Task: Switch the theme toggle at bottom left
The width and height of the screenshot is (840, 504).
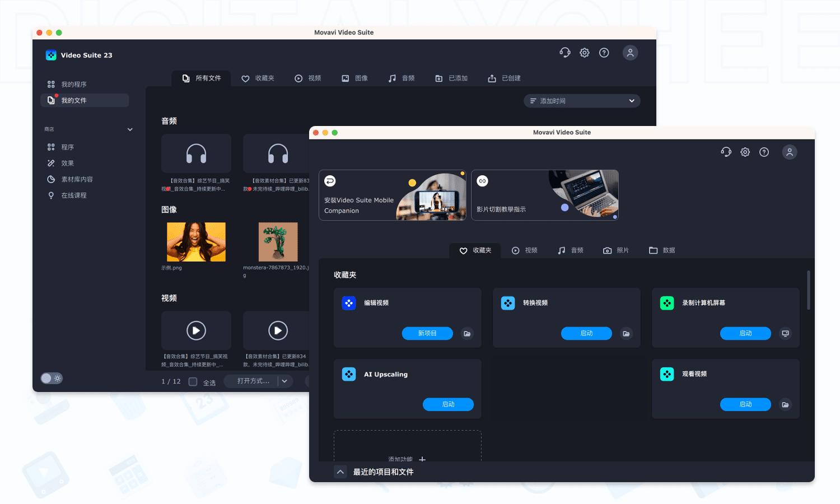Action: click(x=52, y=378)
